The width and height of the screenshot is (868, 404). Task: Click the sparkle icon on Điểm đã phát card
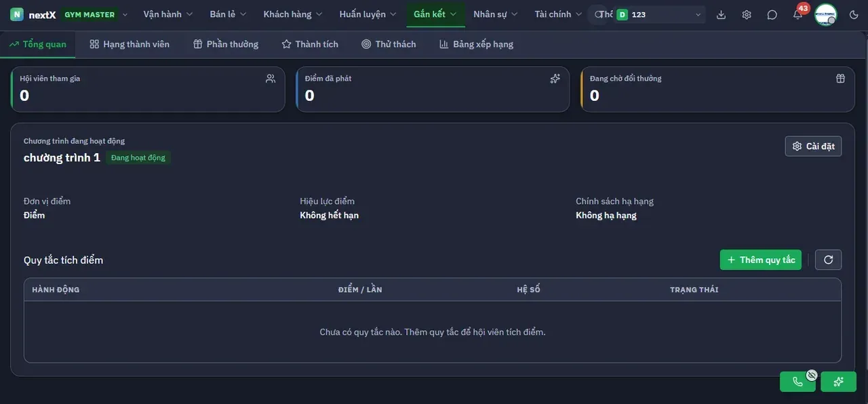click(x=555, y=79)
